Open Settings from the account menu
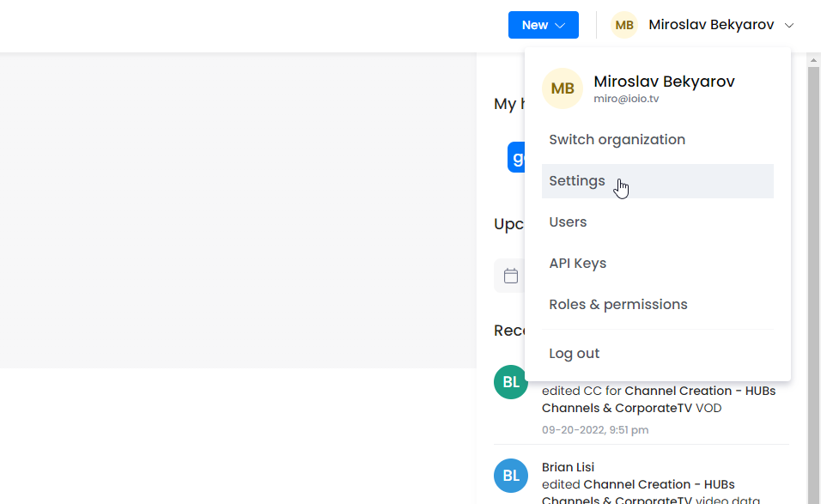This screenshot has height=504, width=821. [x=658, y=181]
